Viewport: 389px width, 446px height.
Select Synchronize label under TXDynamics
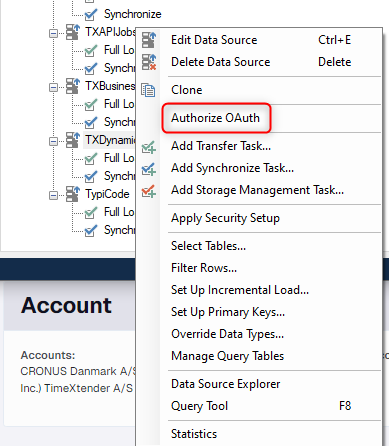120,176
